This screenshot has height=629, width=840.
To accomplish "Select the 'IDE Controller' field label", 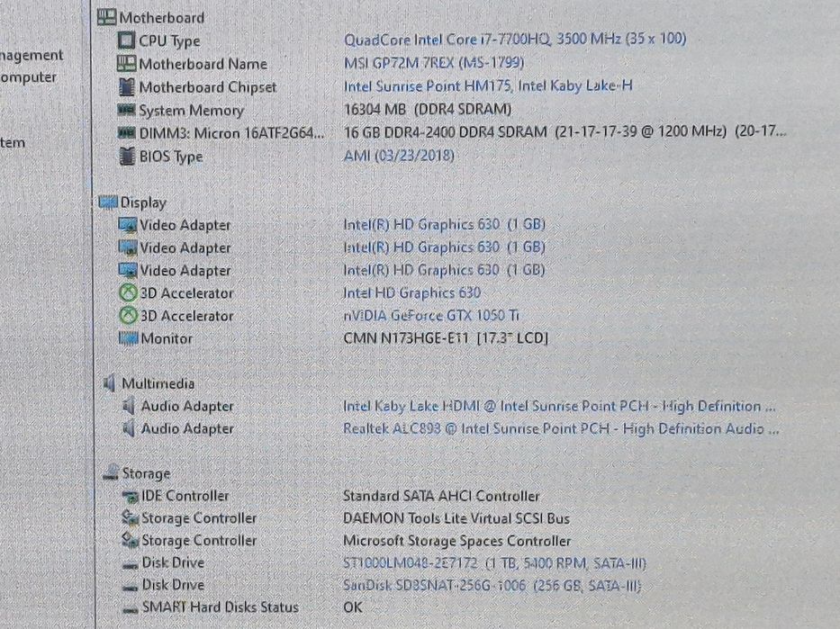I will point(185,496).
